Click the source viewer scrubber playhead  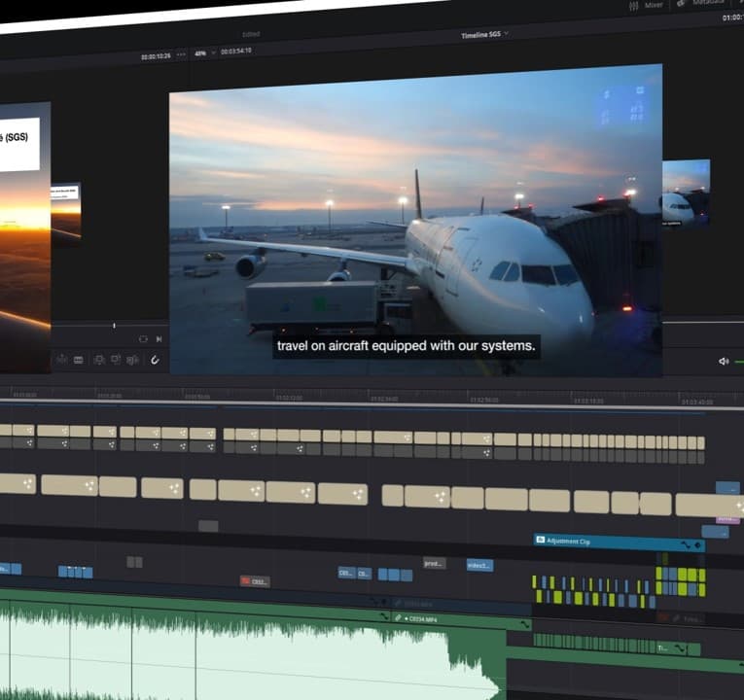[114, 326]
